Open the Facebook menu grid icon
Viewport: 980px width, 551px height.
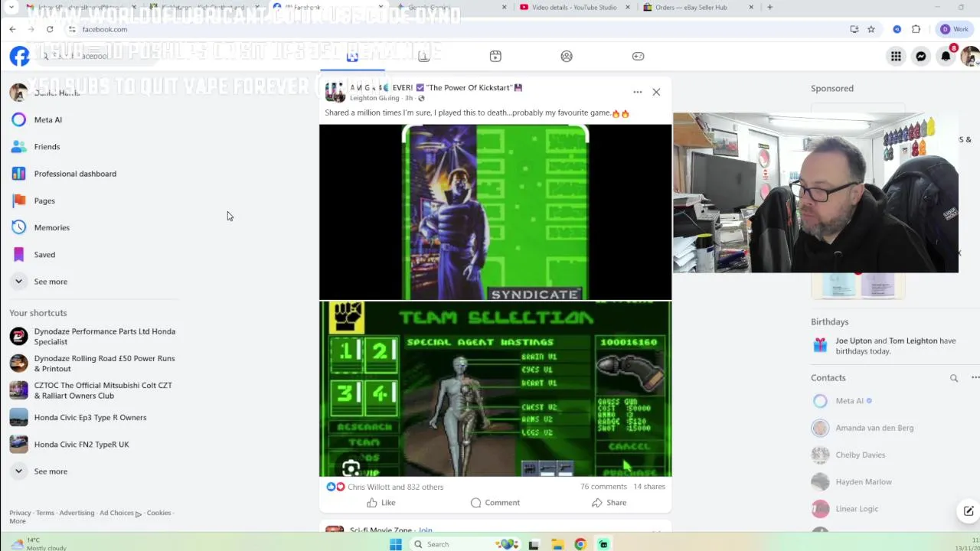(x=896, y=56)
